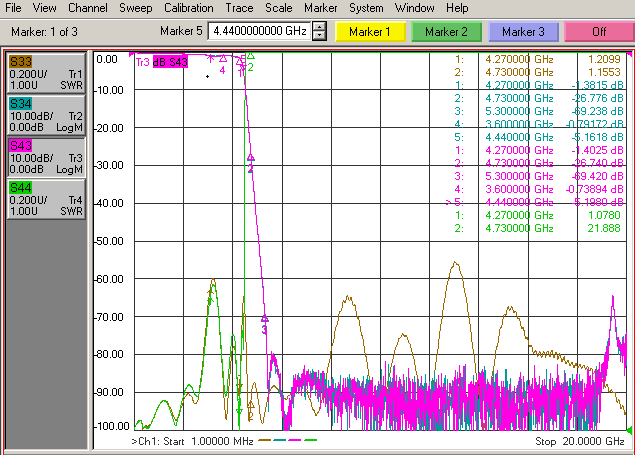
Task: Click the green S44 color label
Action: point(21,188)
